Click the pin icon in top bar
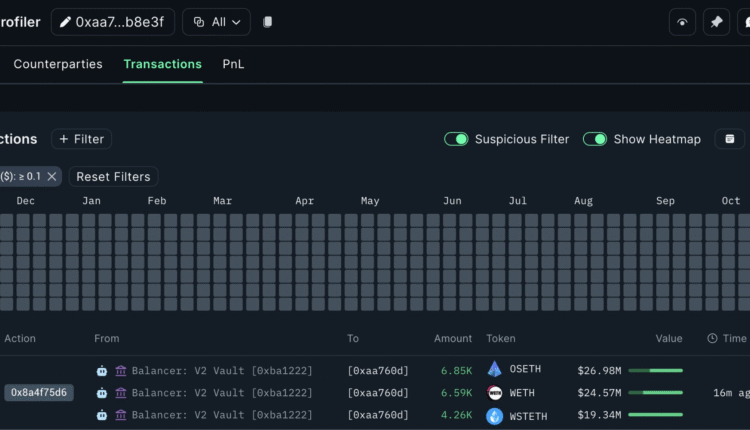This screenshot has height=430, width=750. (715, 22)
